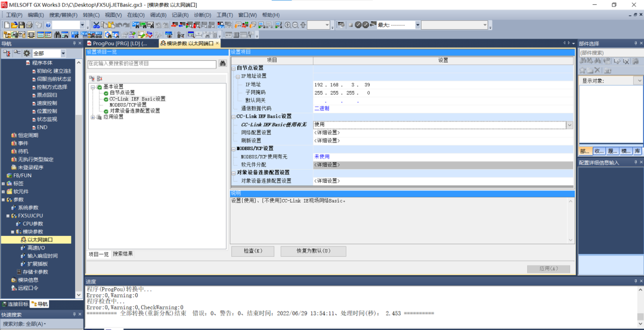
Task: Click the 部件搜索 search field
Action: [x=611, y=53]
